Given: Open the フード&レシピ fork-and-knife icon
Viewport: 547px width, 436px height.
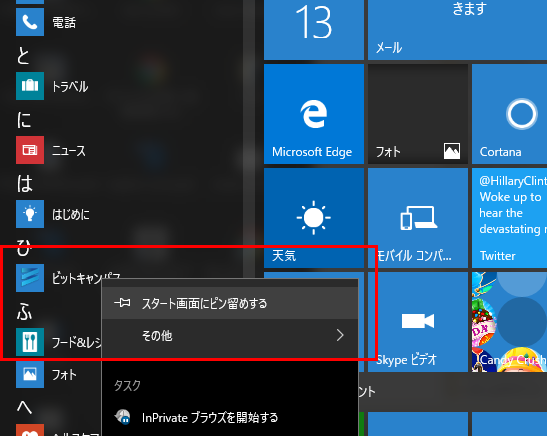Looking at the screenshot, I should (30, 342).
